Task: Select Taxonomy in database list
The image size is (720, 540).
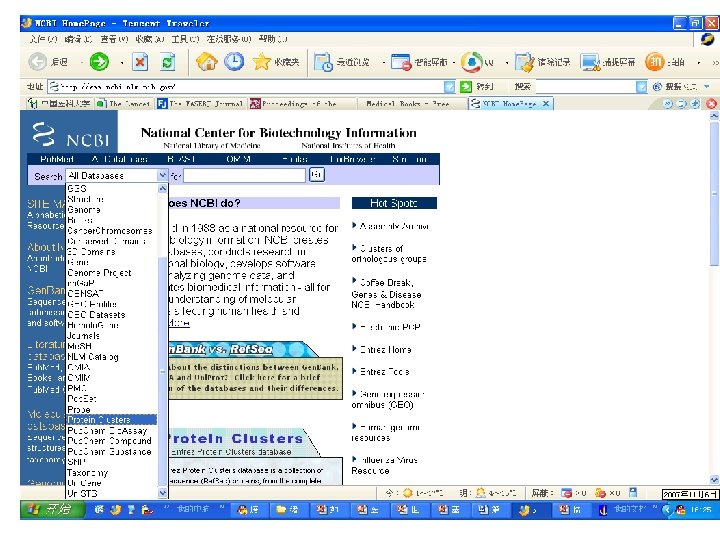Action: point(88,472)
